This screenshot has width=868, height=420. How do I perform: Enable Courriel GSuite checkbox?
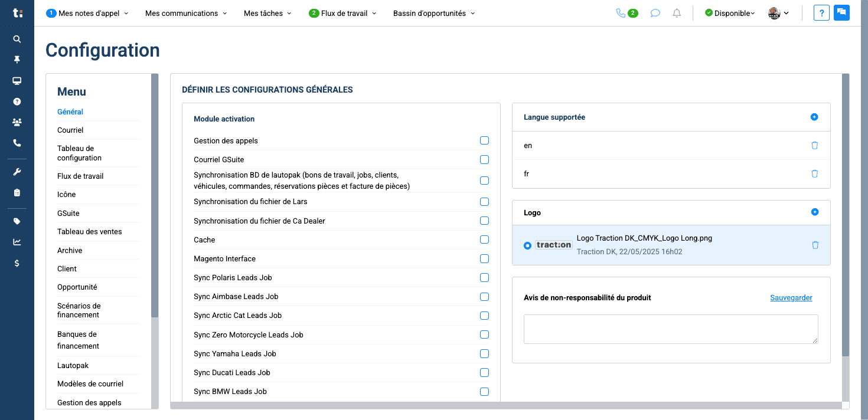click(484, 159)
